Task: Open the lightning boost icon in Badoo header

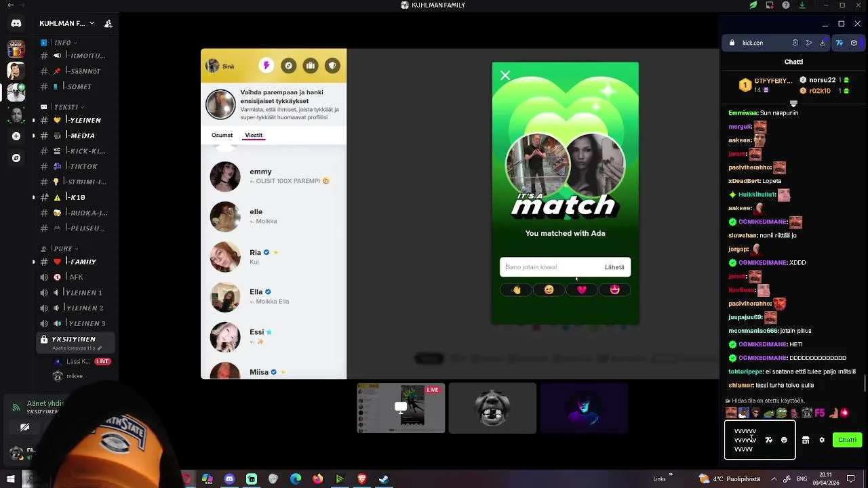Action: (x=267, y=66)
